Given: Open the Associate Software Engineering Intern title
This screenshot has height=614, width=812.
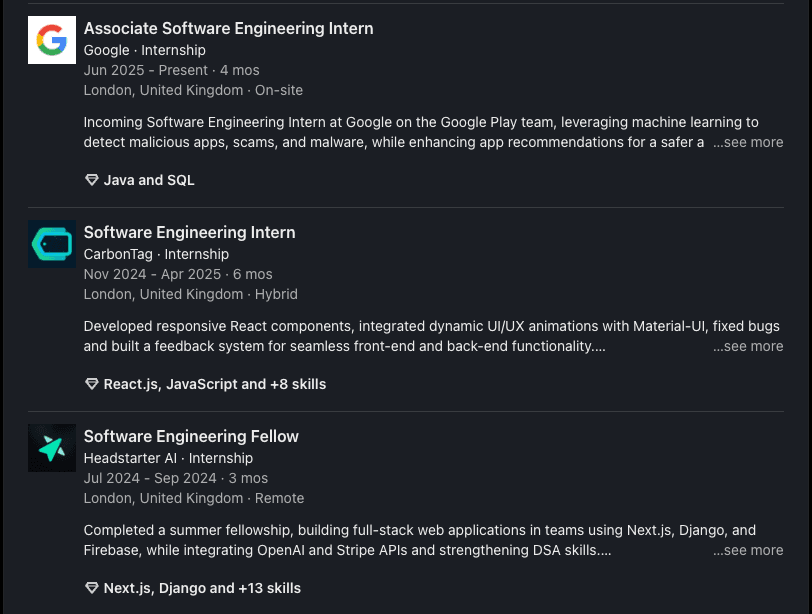Looking at the screenshot, I should 228,29.
